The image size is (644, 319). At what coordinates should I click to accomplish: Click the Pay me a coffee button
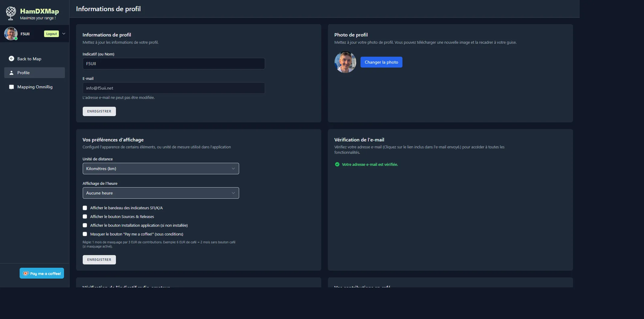coord(42,273)
